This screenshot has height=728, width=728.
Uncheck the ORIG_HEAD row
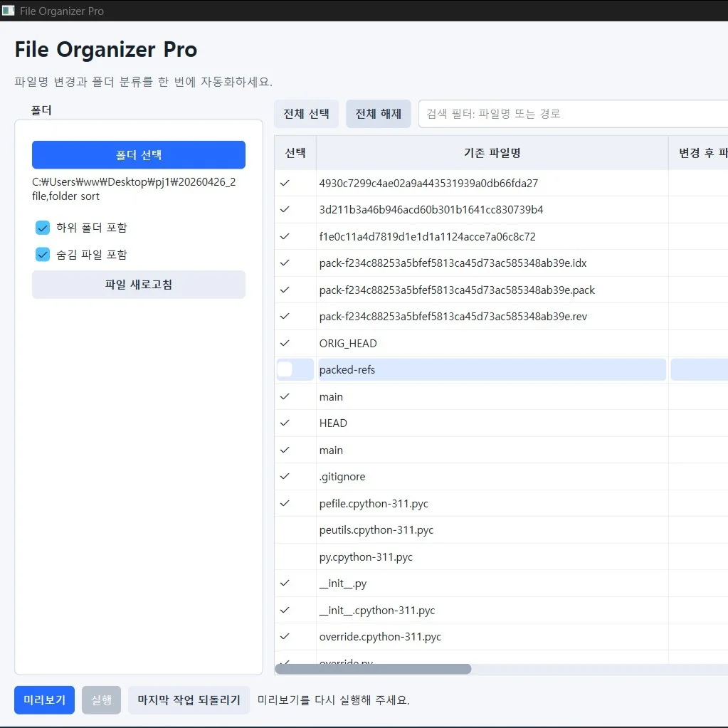[285, 343]
